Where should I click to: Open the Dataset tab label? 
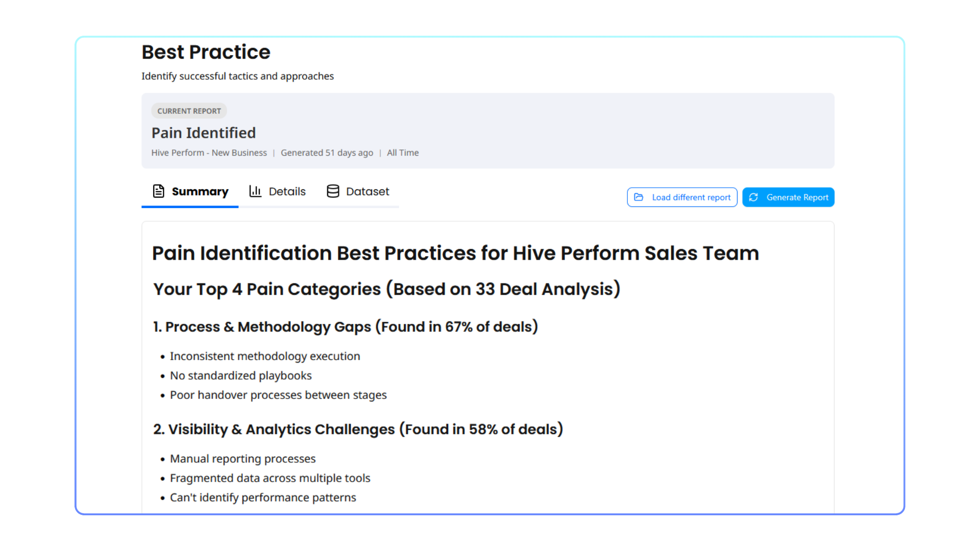(367, 192)
